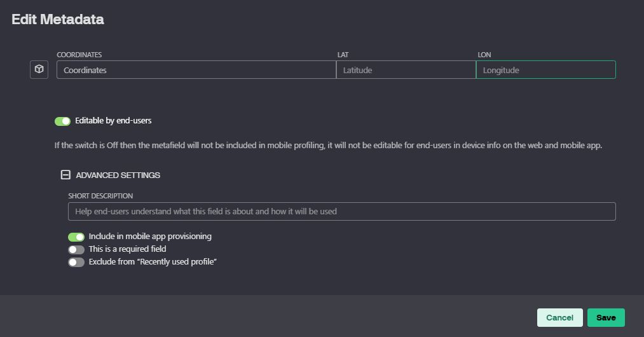Click the Short Description text box

(x=342, y=211)
